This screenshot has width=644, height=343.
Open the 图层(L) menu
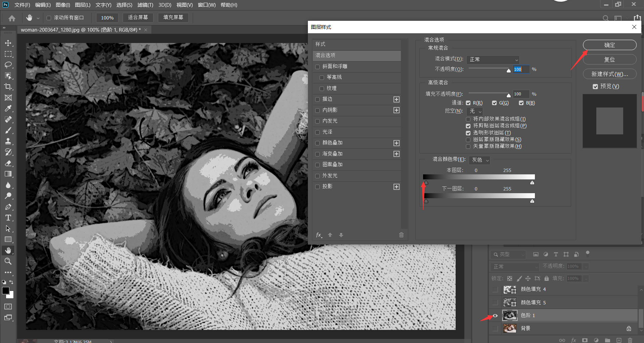pos(83,5)
